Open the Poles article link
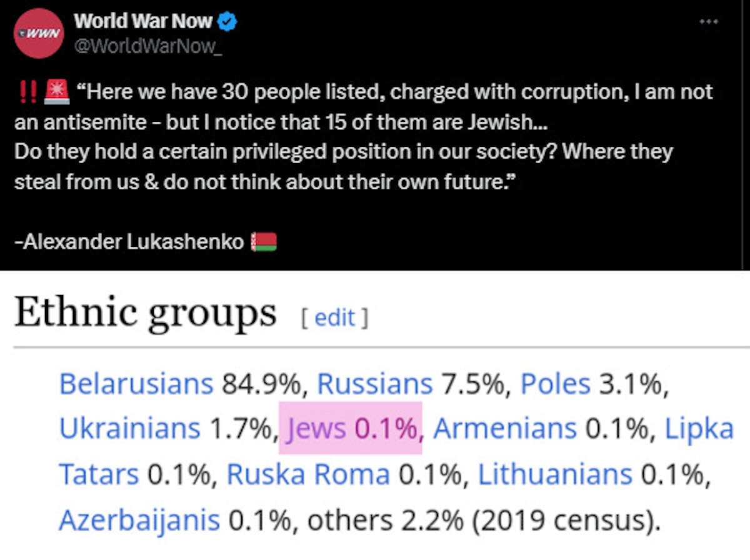This screenshot has height=560, width=750. [555, 384]
